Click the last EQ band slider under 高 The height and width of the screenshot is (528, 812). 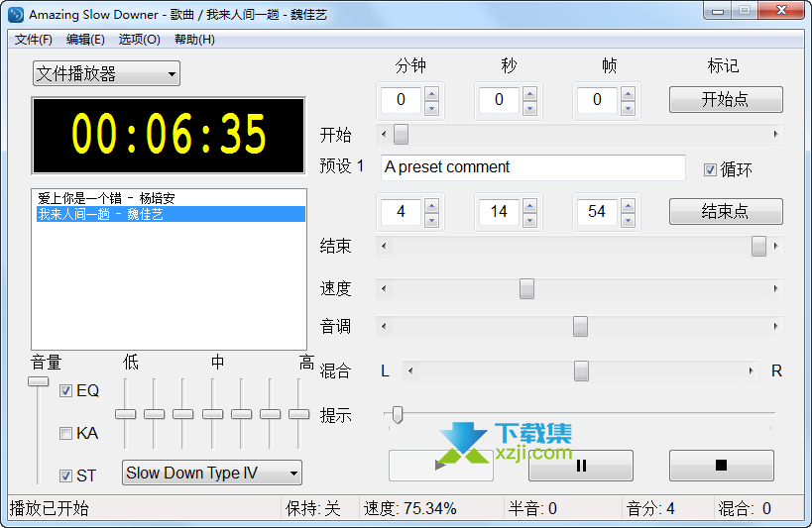(x=298, y=414)
